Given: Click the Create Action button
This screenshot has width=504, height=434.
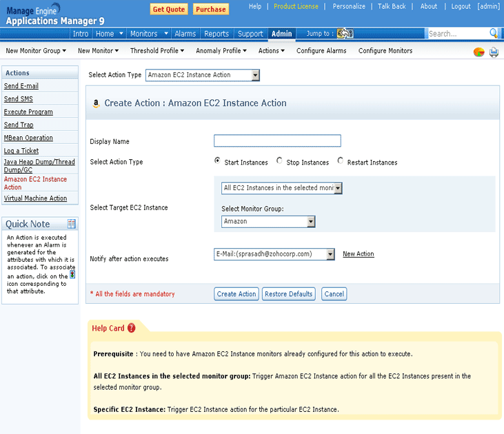Looking at the screenshot, I should click(x=236, y=294).
